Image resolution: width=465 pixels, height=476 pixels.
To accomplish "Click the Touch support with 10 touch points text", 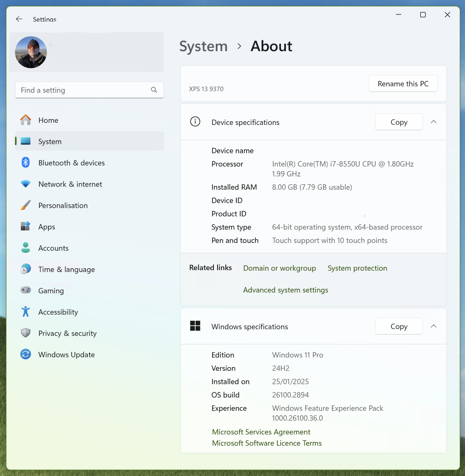I will [330, 241].
